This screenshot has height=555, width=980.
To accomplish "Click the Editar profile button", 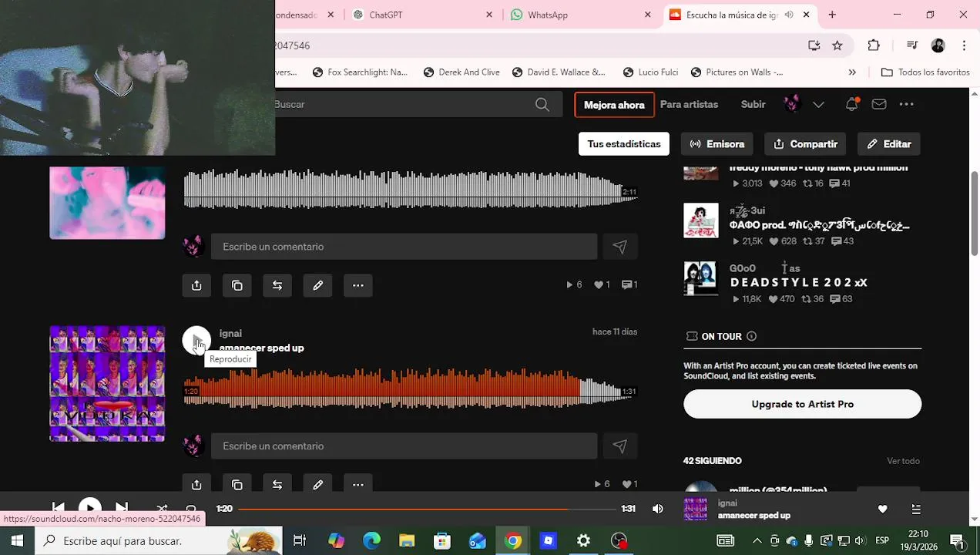I will 889,144.
